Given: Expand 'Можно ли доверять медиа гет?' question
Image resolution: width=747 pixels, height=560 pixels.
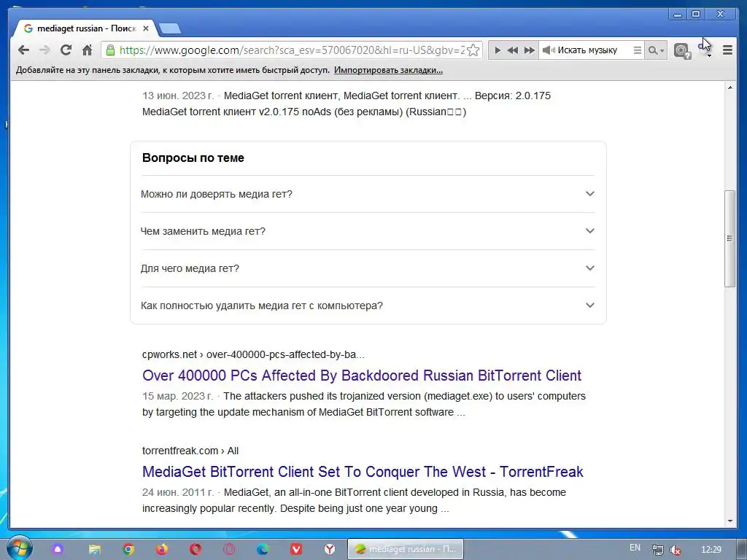Looking at the screenshot, I should click(368, 194).
